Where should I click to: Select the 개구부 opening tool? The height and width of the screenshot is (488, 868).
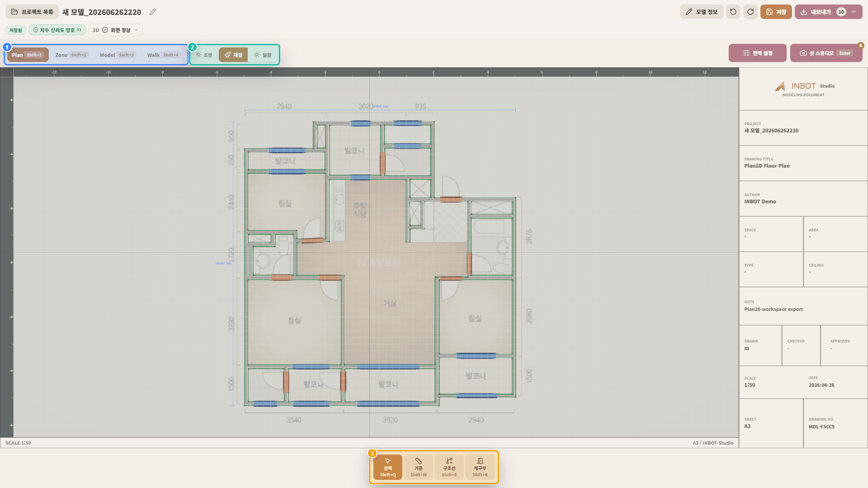pos(480,467)
